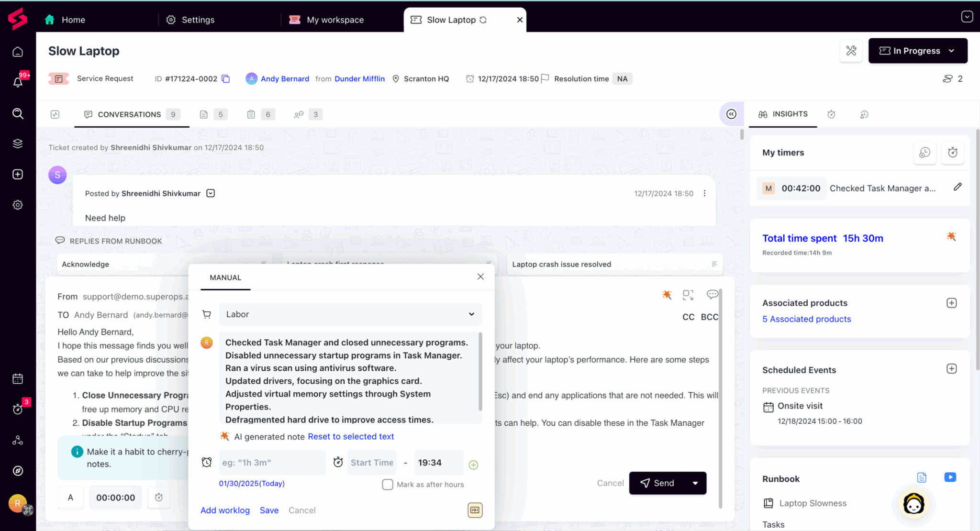Open the Send button arrow dropdown
Image resolution: width=980 pixels, height=531 pixels.
pos(695,483)
